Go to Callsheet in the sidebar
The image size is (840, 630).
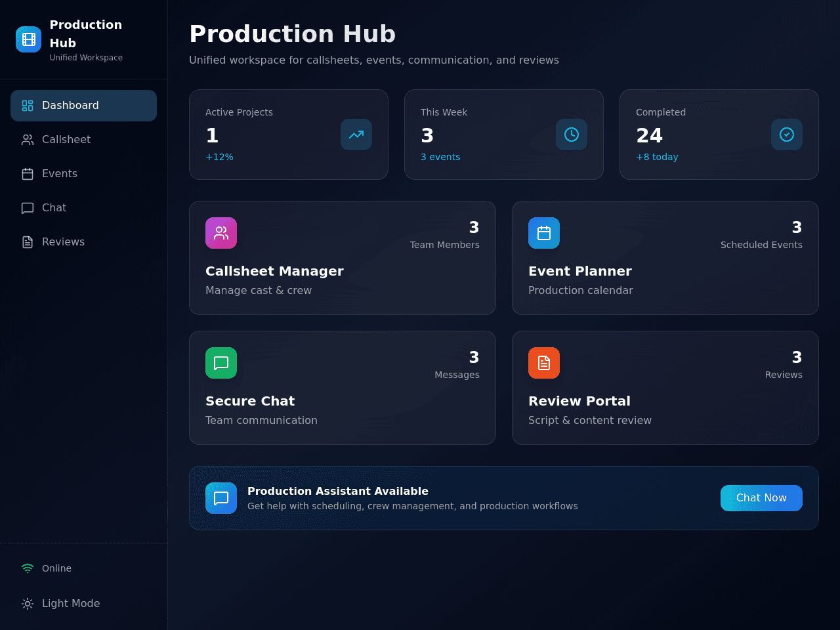tap(83, 140)
